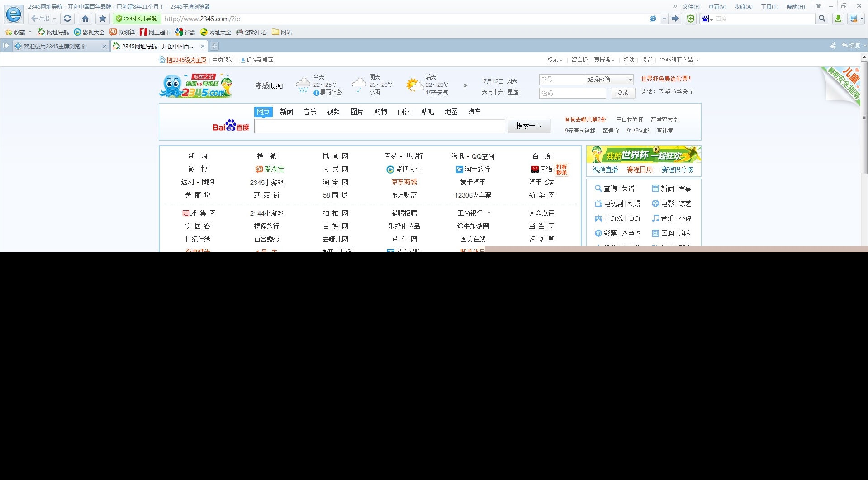Image resolution: width=868 pixels, height=480 pixels.
Task: Click the 帐号 account input field
Action: click(x=562, y=79)
